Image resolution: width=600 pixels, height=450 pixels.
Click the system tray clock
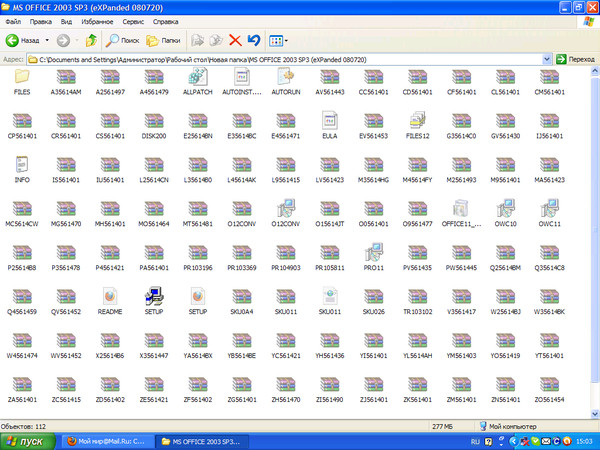coord(584,442)
